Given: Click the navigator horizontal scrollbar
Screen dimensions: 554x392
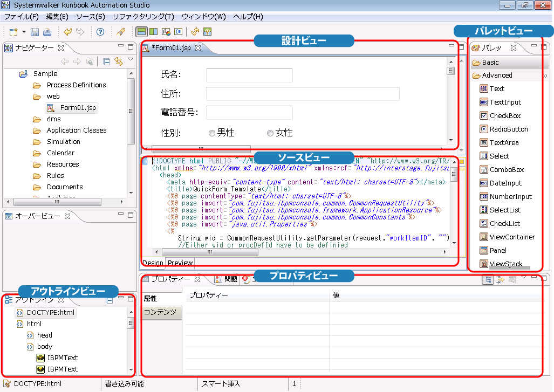Looking at the screenshot, I should (x=57, y=202).
